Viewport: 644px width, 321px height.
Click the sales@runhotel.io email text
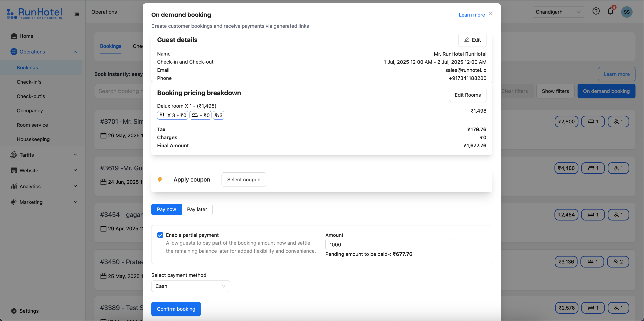click(465, 70)
